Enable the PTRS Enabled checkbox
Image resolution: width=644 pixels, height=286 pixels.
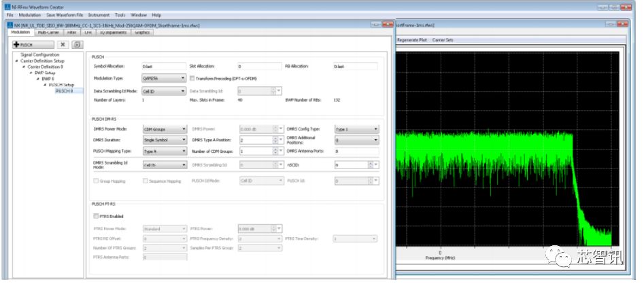click(x=96, y=216)
